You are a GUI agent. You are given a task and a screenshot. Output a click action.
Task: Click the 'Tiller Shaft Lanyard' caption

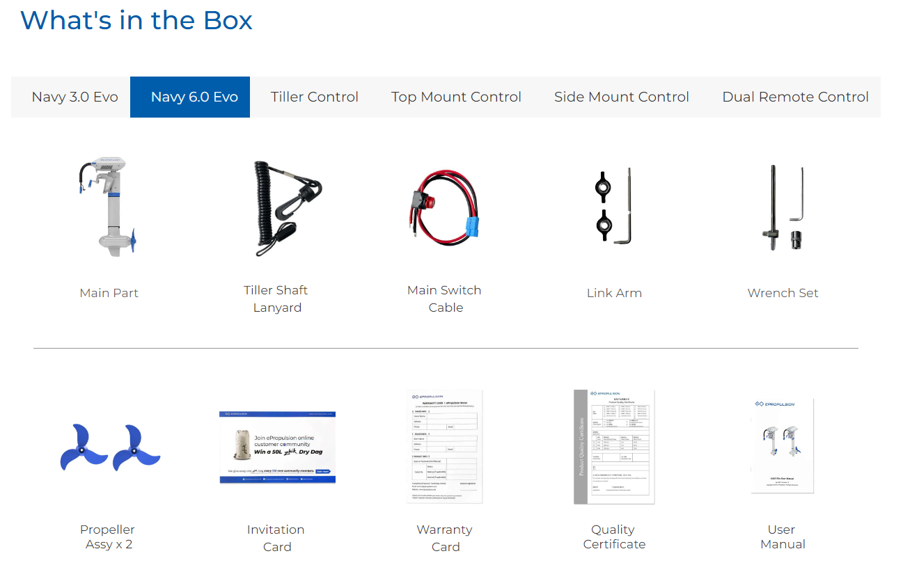click(x=276, y=299)
